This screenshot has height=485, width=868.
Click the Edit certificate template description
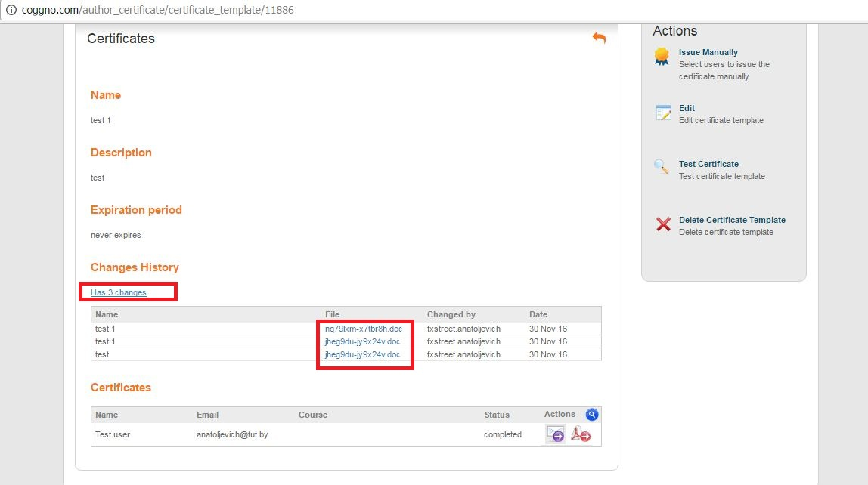tap(721, 120)
